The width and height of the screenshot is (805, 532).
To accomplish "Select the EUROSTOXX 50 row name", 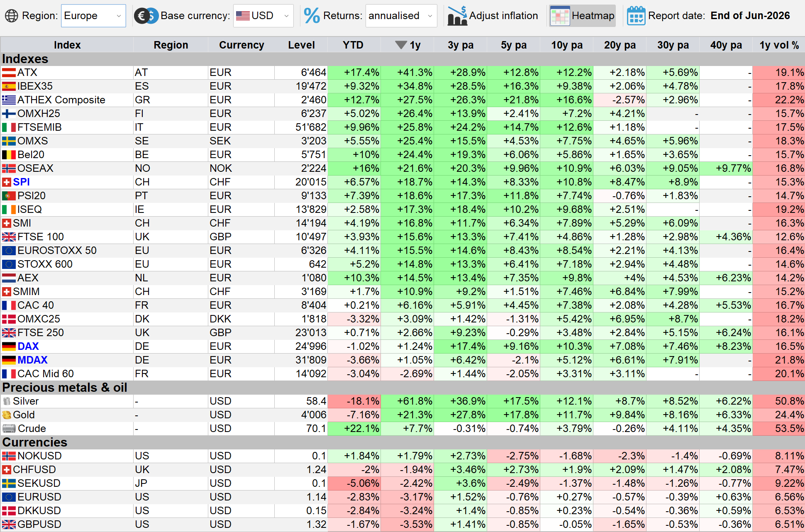I will point(57,251).
